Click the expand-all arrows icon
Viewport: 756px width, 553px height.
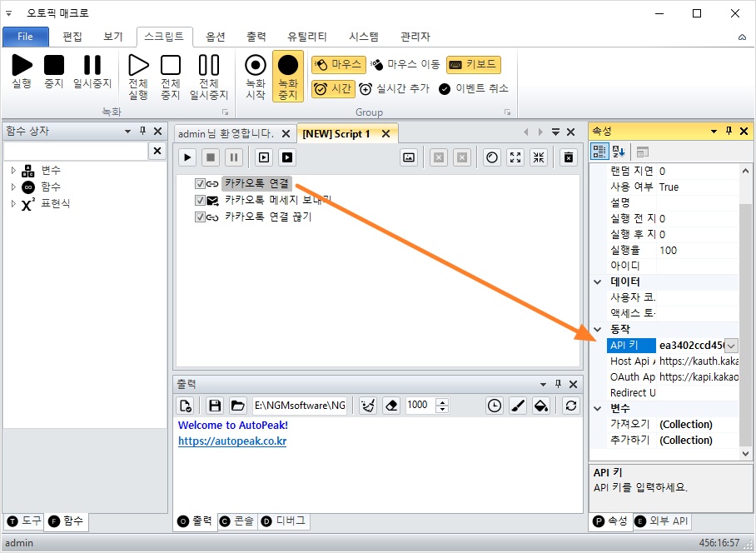pos(515,157)
